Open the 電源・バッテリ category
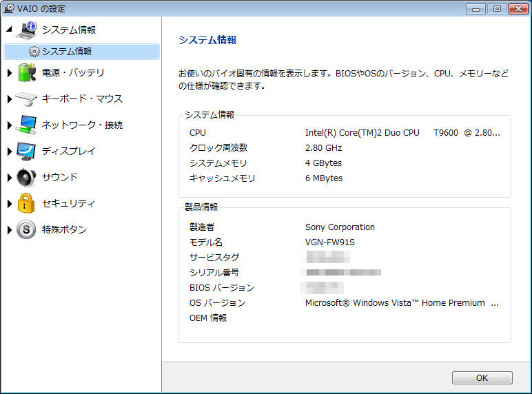Image resolution: width=532 pixels, height=394 pixels. (x=73, y=72)
